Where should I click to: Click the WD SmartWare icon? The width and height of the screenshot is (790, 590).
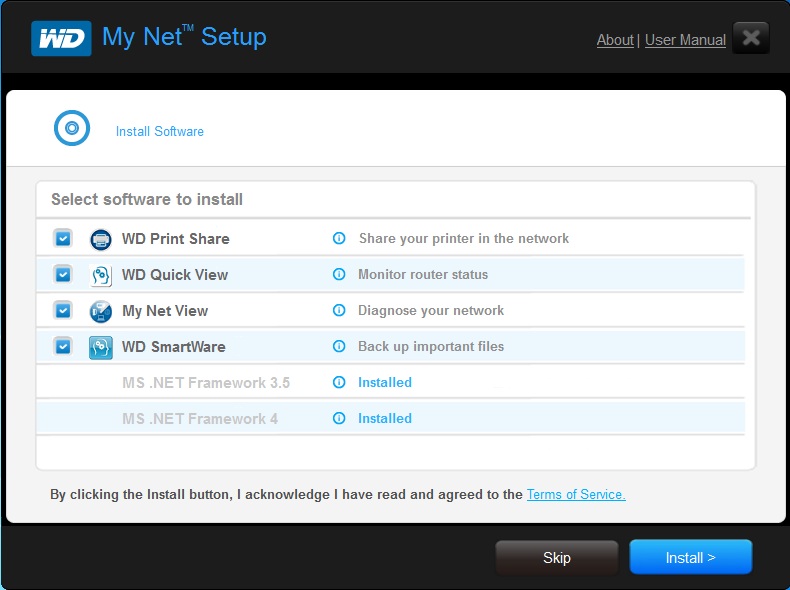(x=101, y=347)
